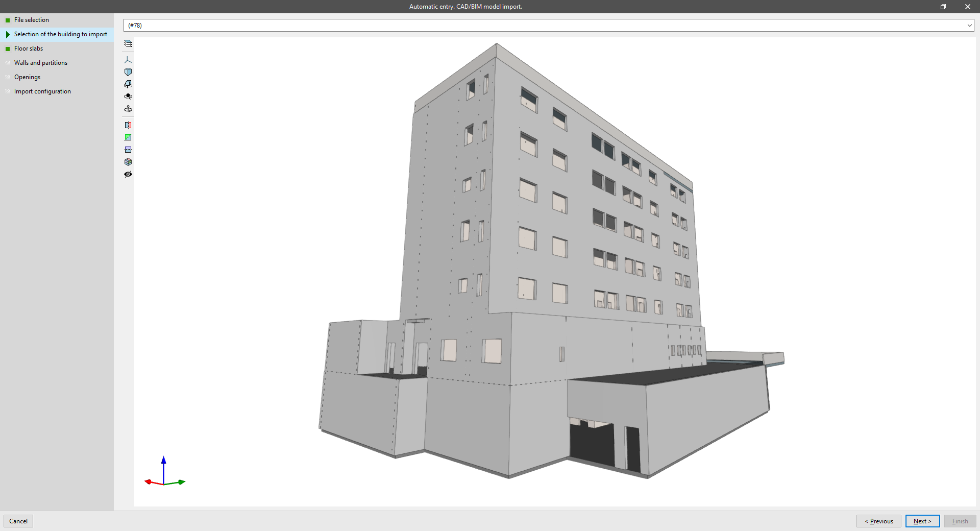The width and height of the screenshot is (980, 531).
Task: Go to the Walls and partitions step
Action: [x=41, y=62]
